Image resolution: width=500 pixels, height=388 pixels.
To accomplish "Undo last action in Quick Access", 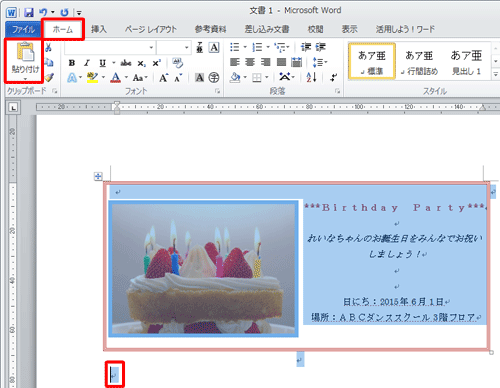I will click(x=43, y=13).
